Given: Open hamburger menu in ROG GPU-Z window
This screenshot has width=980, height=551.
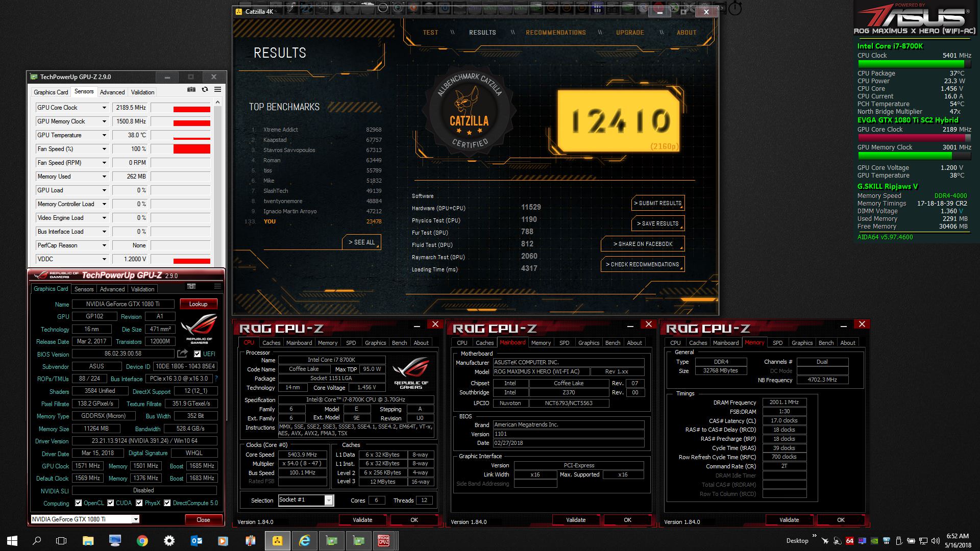Looking at the screenshot, I should (217, 286).
